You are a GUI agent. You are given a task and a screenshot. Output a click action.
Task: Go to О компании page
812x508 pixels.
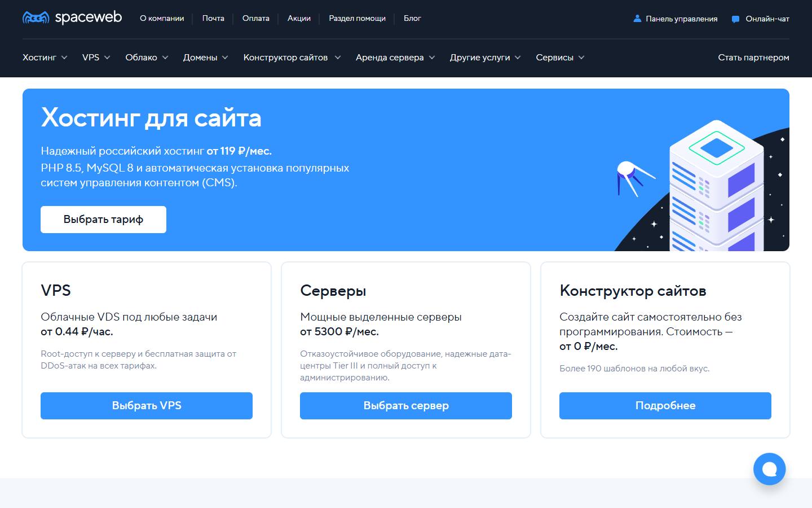coord(162,18)
